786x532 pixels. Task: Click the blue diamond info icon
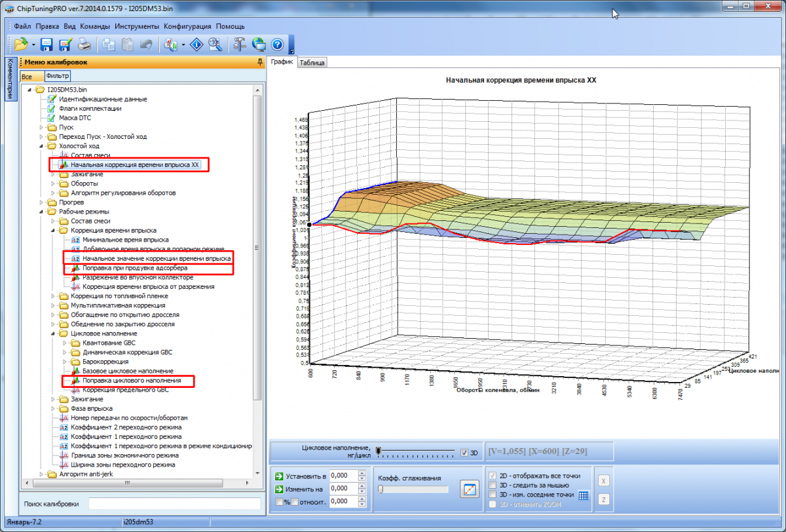pos(196,45)
